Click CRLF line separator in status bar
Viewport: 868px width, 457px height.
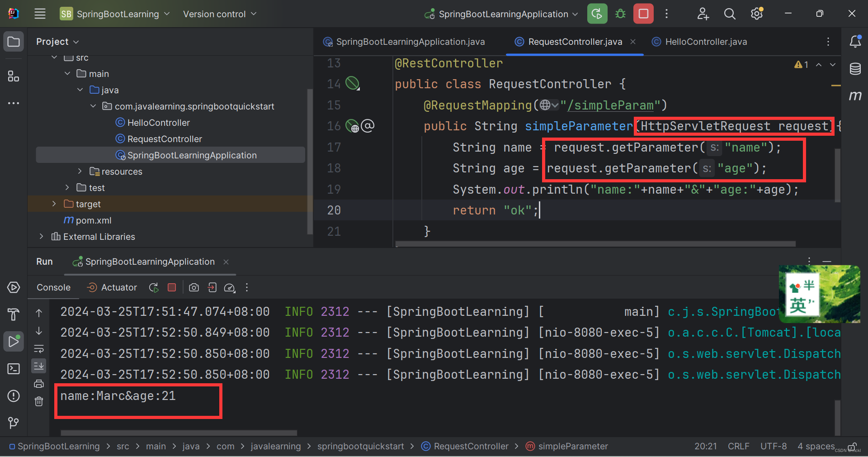[738, 446]
